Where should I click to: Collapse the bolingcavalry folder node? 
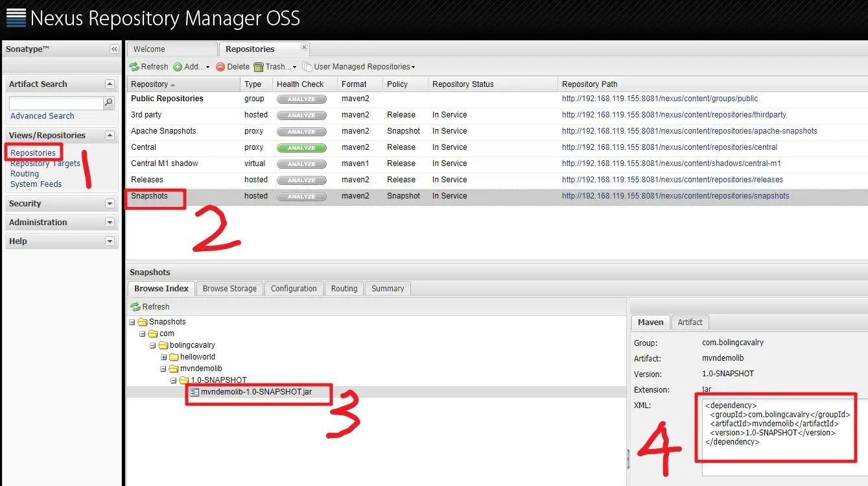point(153,346)
